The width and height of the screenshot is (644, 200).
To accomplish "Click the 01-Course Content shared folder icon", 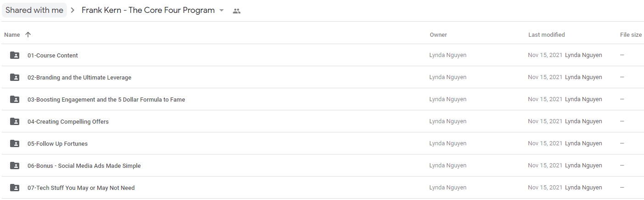I will (x=15, y=55).
